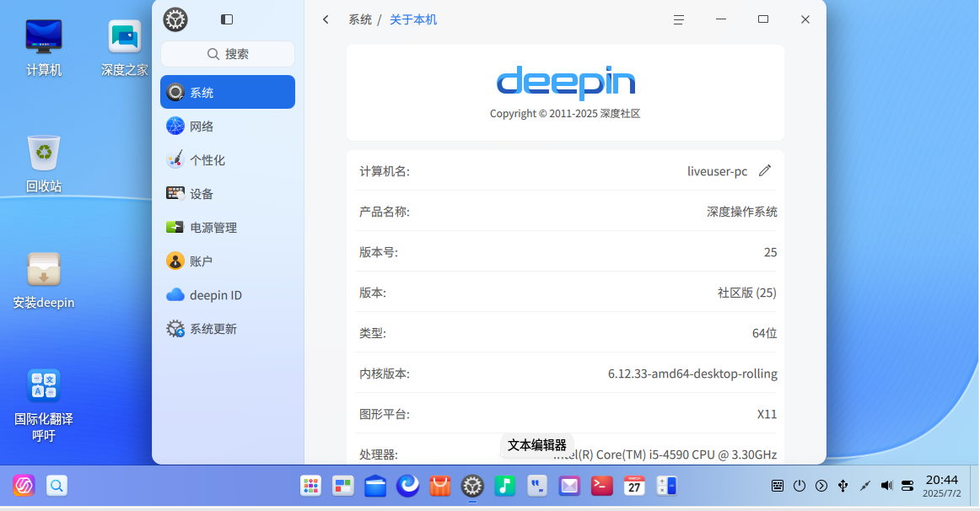980x511 pixels.
Task: Click the volume speaker tray icon
Action: [x=887, y=486]
